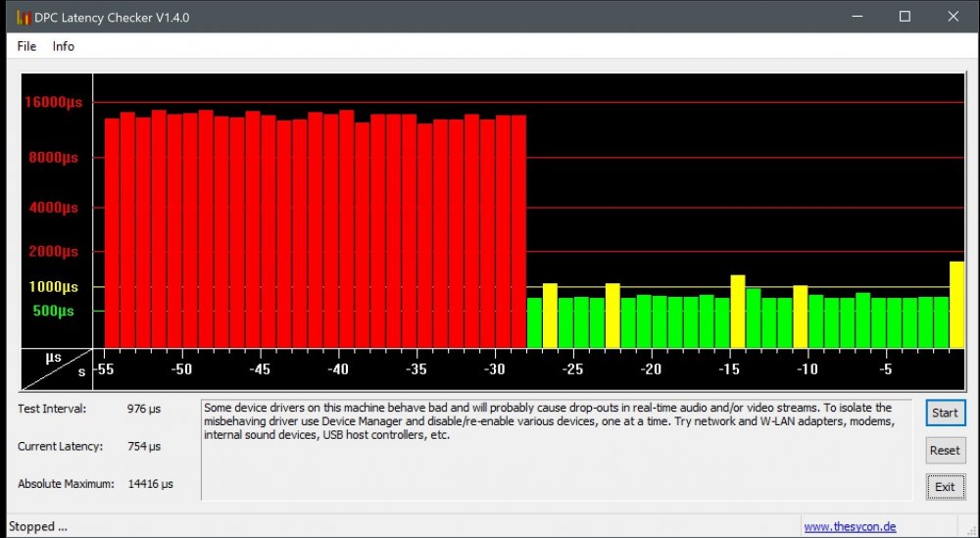Click the Stopped status bar text
This screenshot has width=980, height=538.
38,527
